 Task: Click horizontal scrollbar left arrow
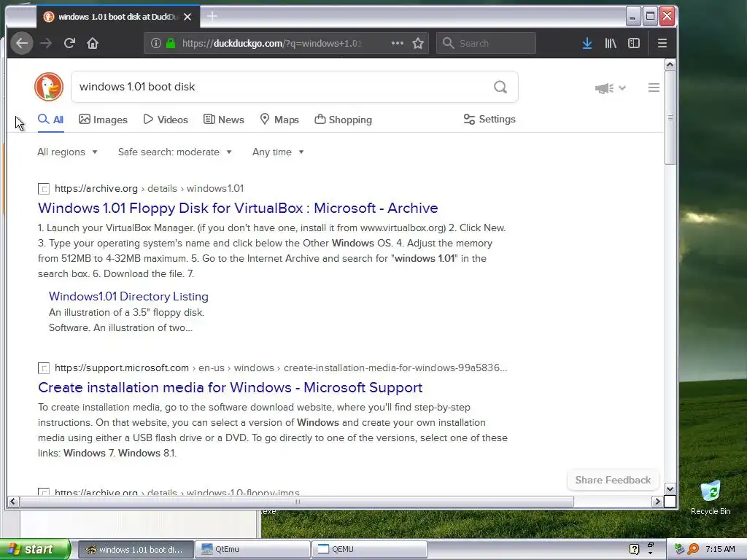point(13,502)
